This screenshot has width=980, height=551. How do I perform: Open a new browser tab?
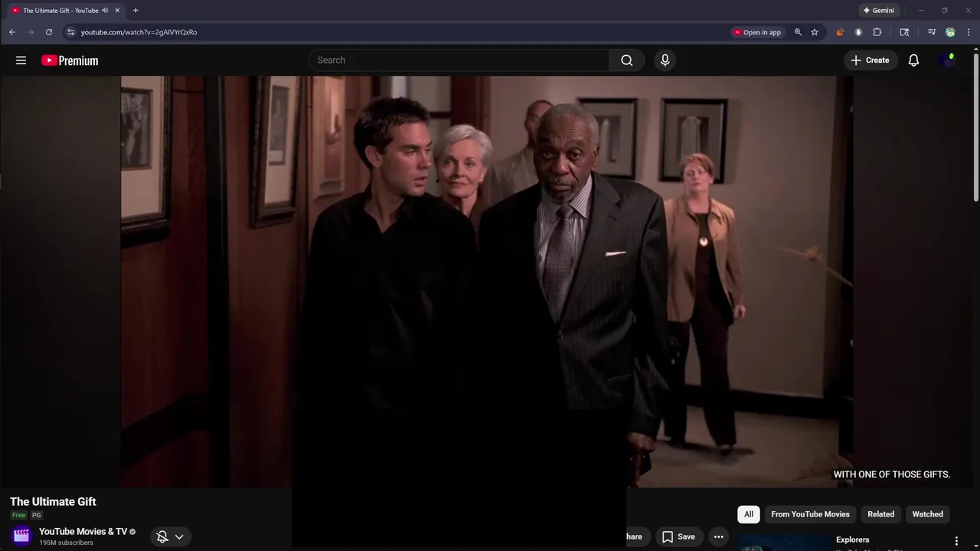(x=136, y=11)
